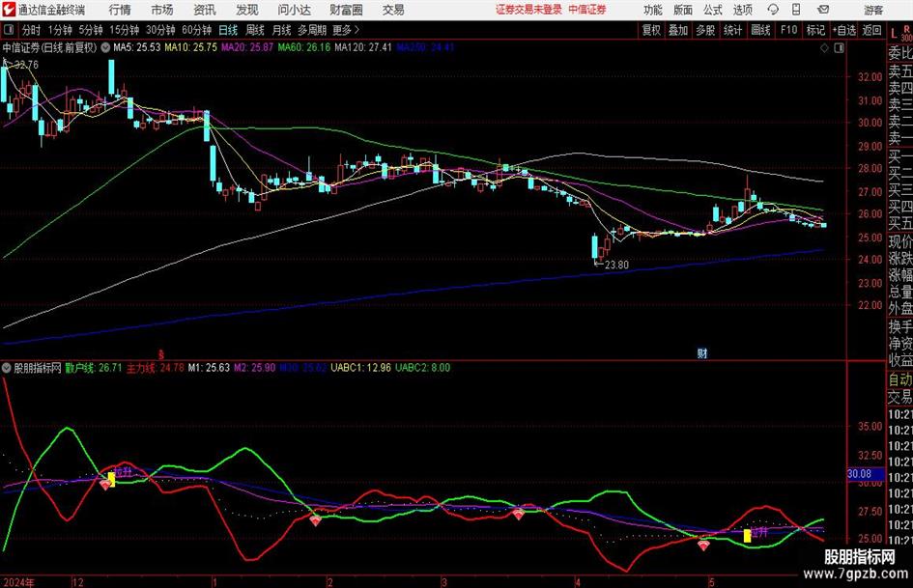Viewport: 913px width, 588px height.
Task: Click the red diamond signal near February
Action: 315,519
